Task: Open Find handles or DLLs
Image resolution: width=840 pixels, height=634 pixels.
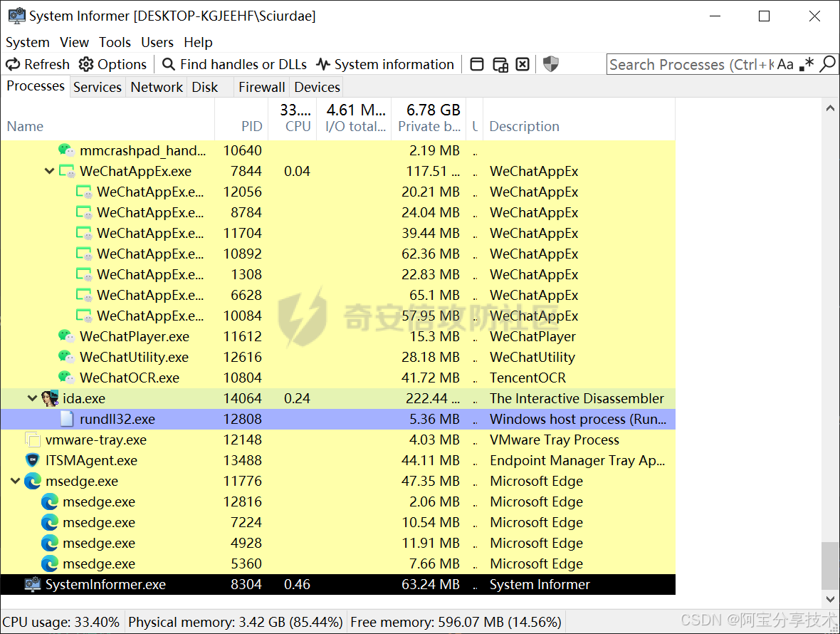Action: [235, 64]
